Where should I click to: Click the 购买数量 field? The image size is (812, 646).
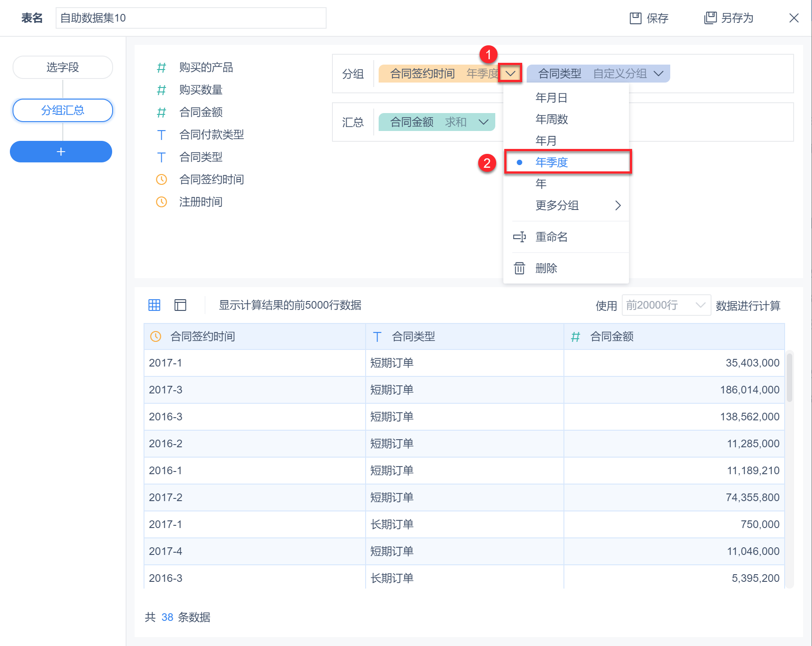[201, 90]
